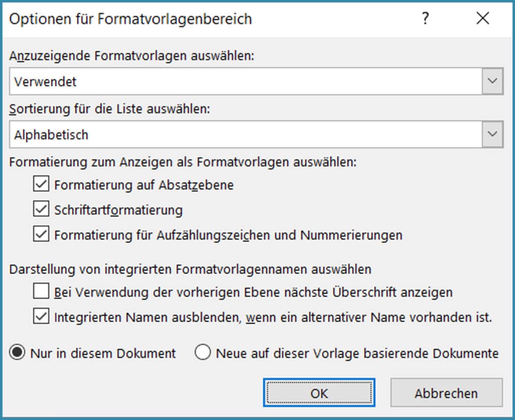Screen dimensions: 515x420
Task: Choose Neue auf dieser Vorlage basierende Dokumente
Action: coord(203,353)
